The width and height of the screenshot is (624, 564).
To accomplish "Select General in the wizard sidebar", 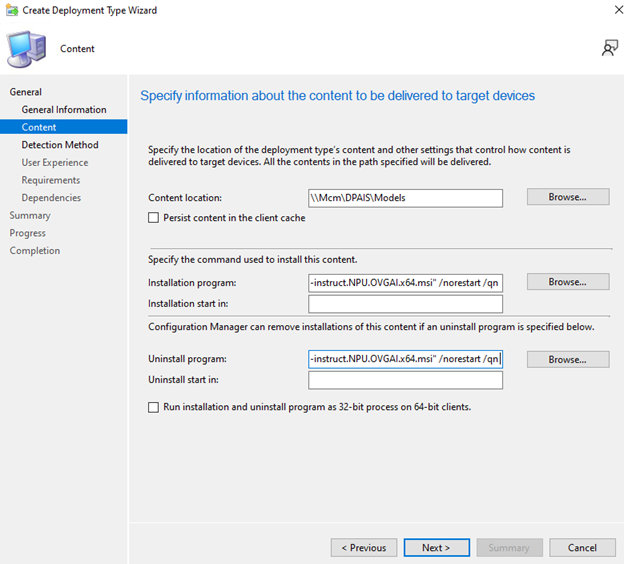I will pos(25,92).
